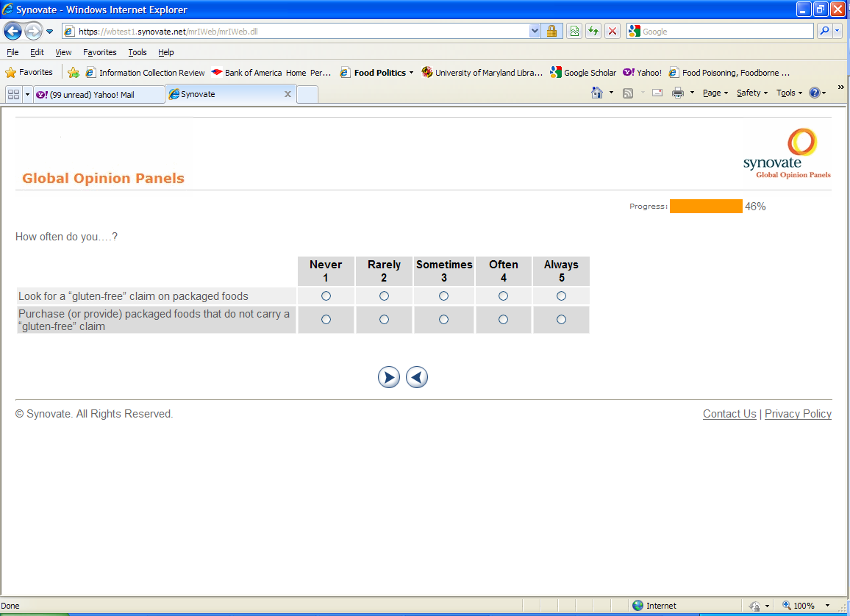Open the Privacy Policy link
The height and width of the screenshot is (616, 850).
[798, 414]
